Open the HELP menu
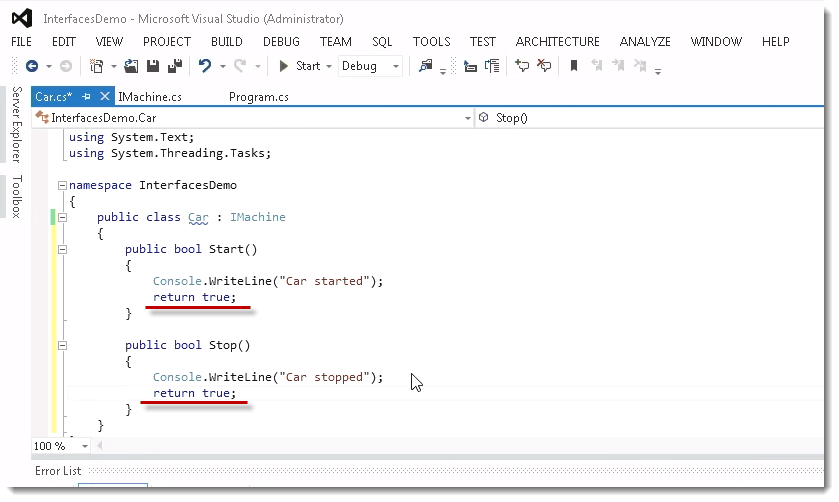This screenshot has height=502, width=839. click(776, 42)
